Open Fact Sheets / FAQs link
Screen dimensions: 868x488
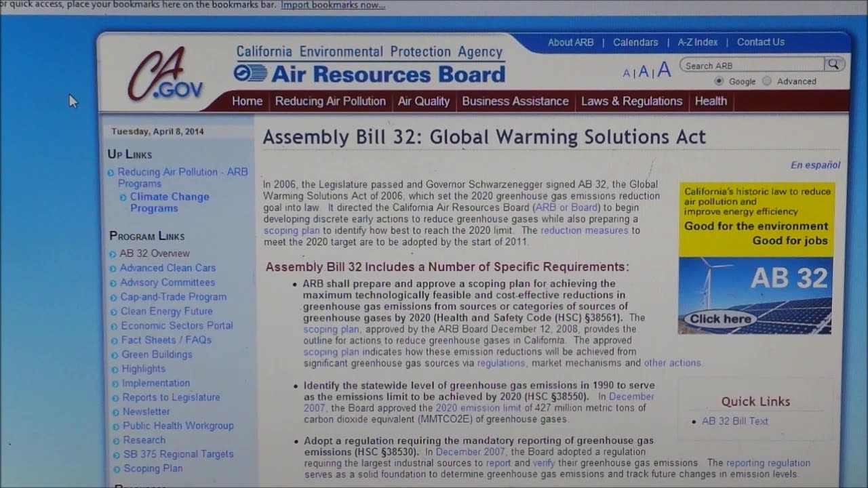pyautogui.click(x=167, y=340)
